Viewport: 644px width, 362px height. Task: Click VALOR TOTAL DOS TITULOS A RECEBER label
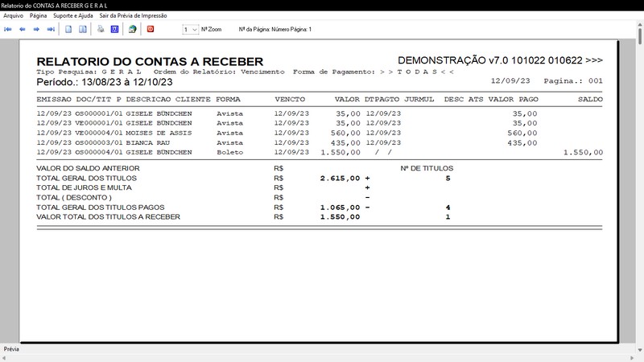pyautogui.click(x=108, y=216)
